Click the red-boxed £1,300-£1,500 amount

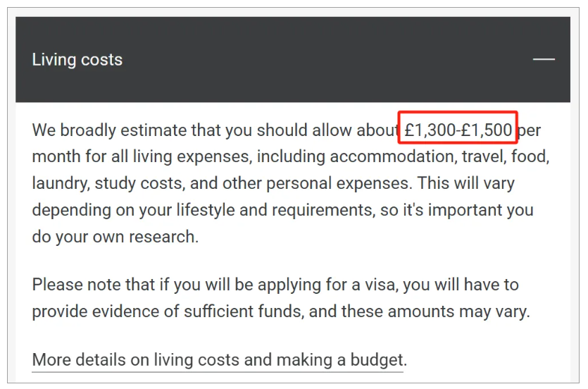point(458,130)
